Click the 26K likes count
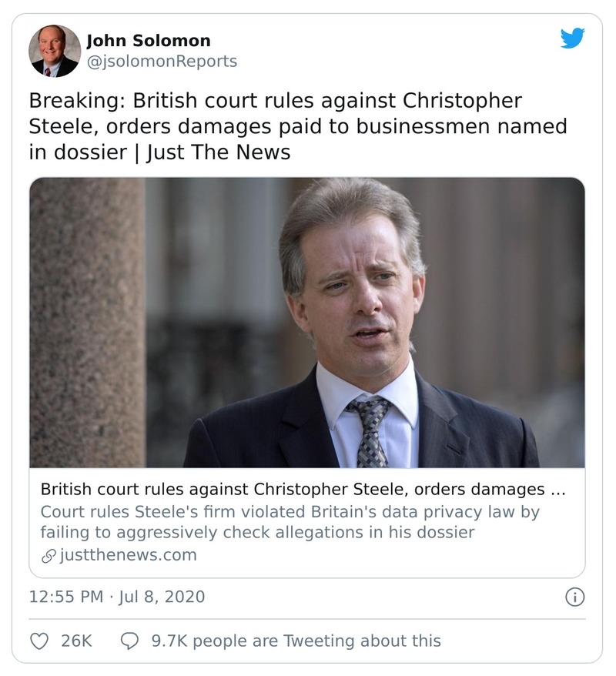 pos(76,641)
